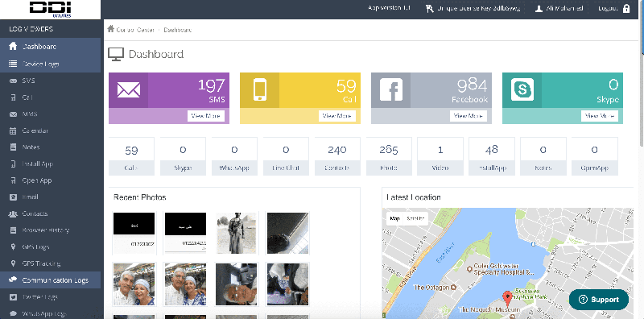Image resolution: width=644 pixels, height=319 pixels.
Task: Click View More on SMS tile
Action: (206, 116)
